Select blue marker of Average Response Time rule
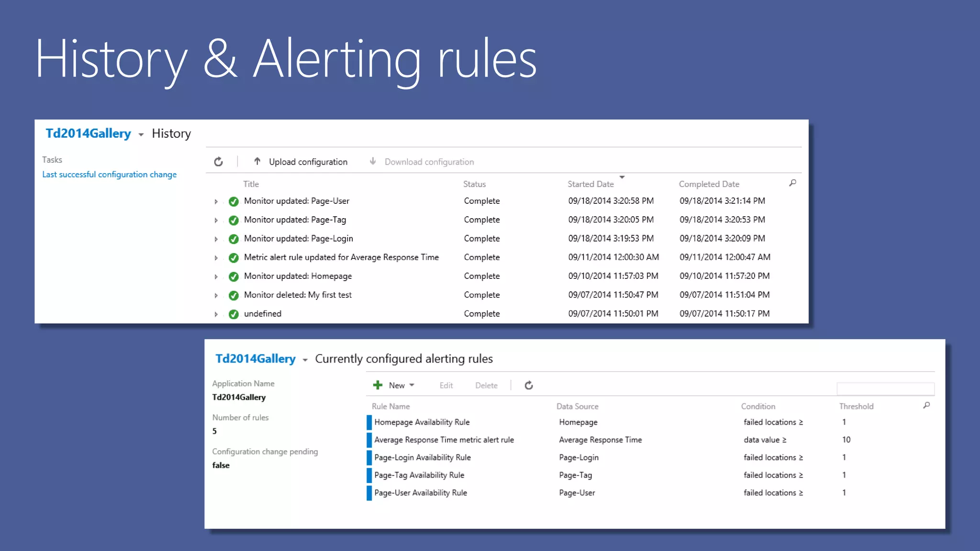 tap(369, 440)
